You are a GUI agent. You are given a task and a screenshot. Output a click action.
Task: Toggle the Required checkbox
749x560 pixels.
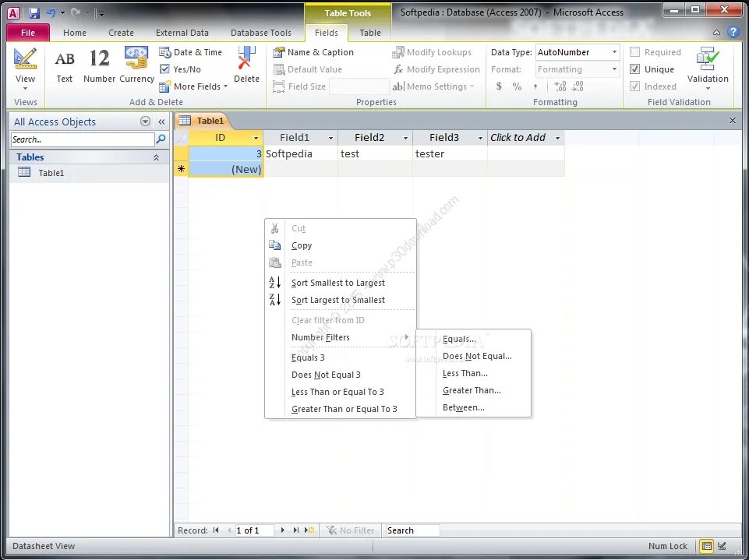point(634,52)
